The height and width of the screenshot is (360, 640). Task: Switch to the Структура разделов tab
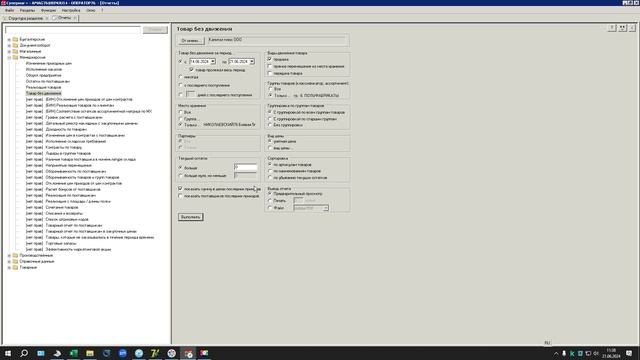(x=25, y=18)
